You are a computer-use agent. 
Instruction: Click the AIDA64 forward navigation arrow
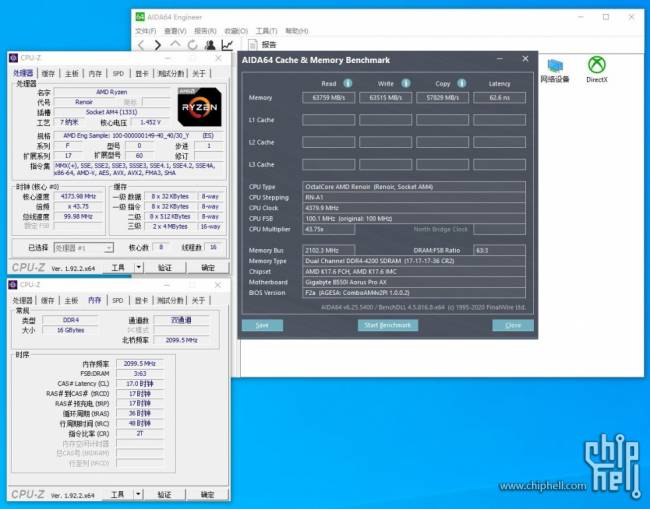click(x=158, y=45)
